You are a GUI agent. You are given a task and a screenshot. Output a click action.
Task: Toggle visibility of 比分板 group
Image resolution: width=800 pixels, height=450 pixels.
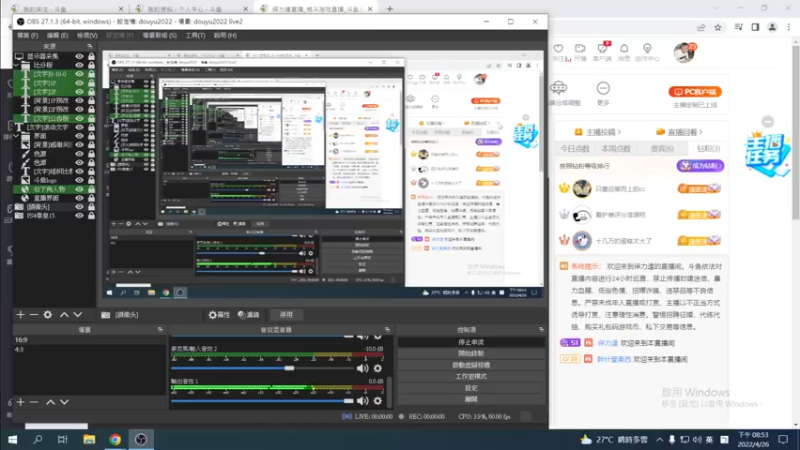(x=79, y=65)
